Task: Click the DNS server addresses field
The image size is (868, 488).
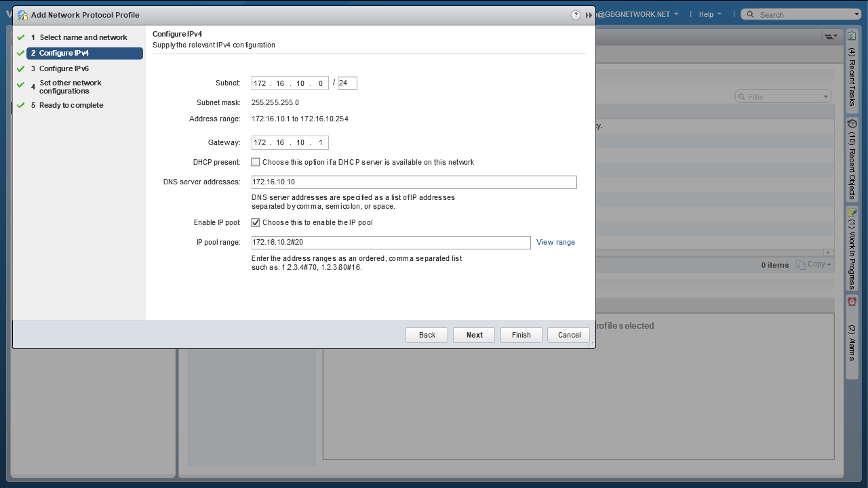Action: [414, 182]
